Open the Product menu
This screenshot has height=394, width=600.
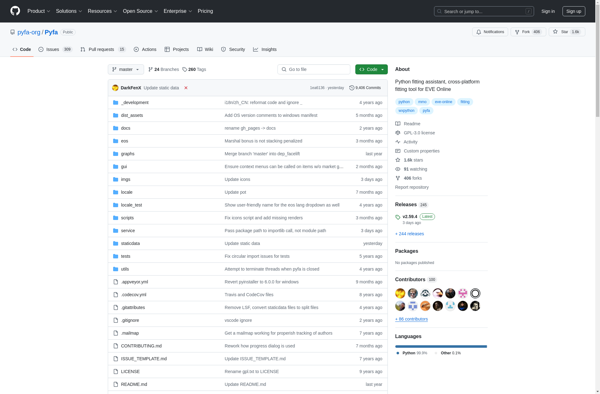tap(38, 11)
